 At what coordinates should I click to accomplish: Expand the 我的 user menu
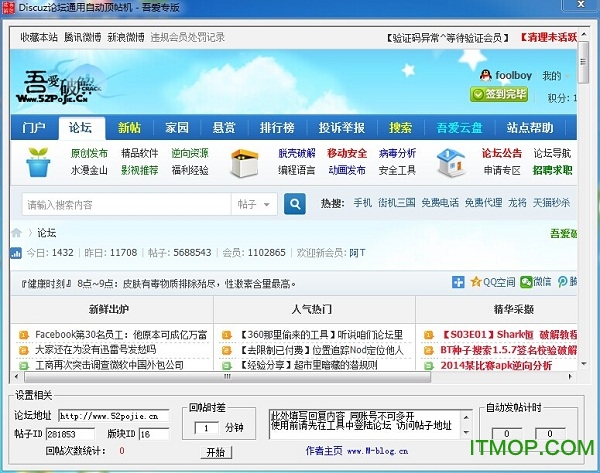point(555,76)
